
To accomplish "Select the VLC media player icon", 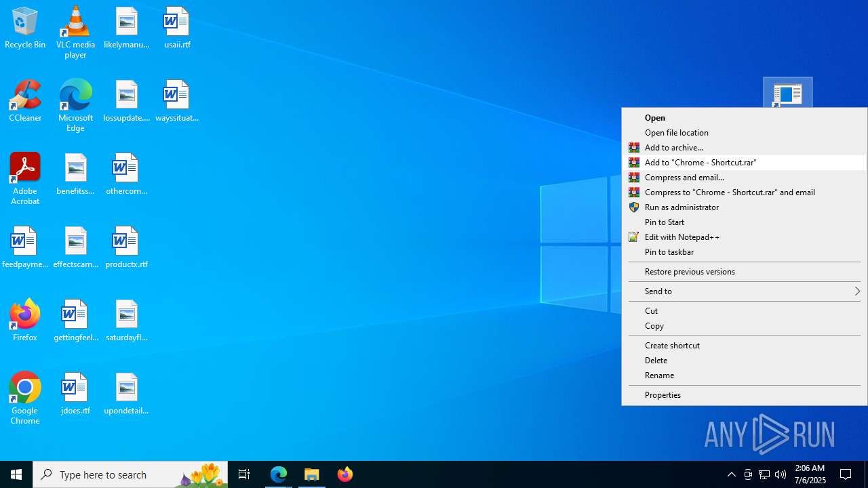I will click(x=75, y=33).
